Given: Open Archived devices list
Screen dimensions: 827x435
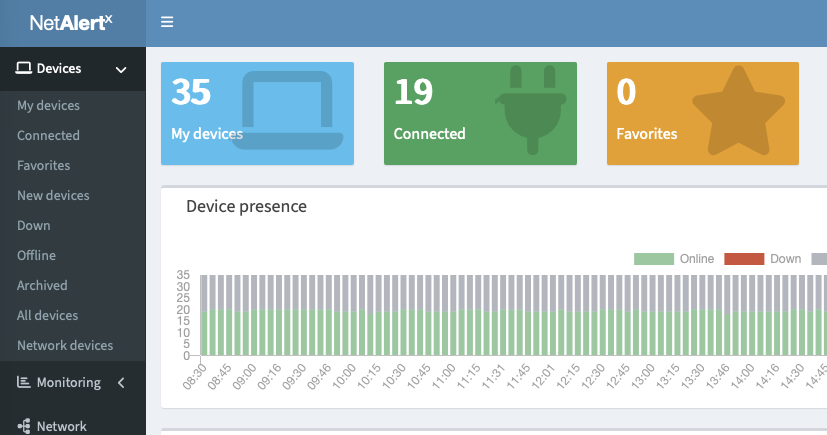Looking at the screenshot, I should tap(42, 285).
